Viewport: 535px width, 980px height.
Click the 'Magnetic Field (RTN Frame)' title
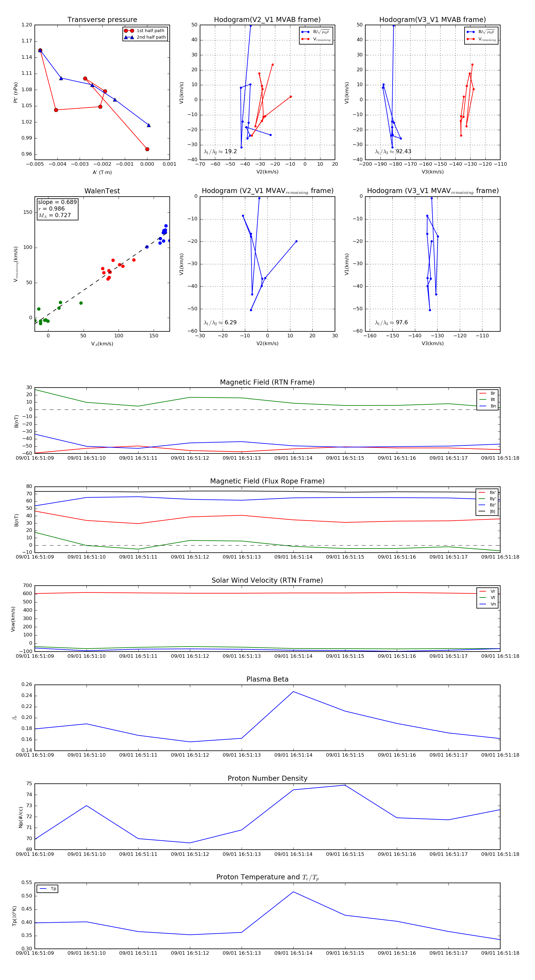(x=267, y=382)
